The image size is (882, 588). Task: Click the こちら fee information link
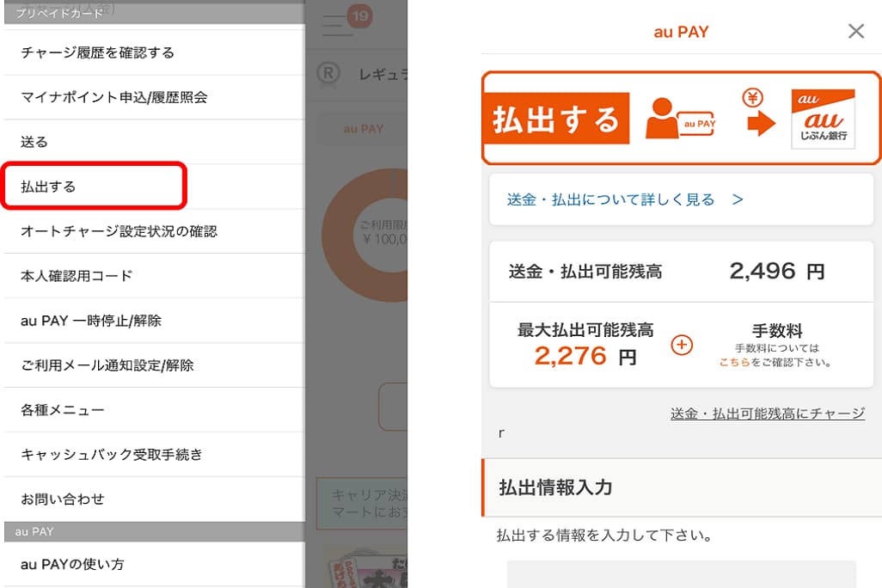click(x=735, y=363)
